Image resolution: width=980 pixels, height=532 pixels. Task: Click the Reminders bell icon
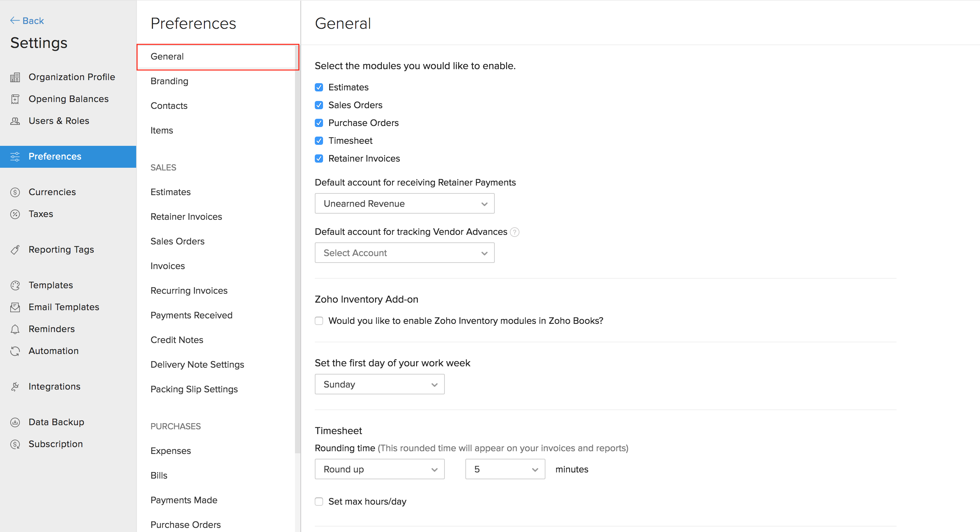[x=15, y=329]
